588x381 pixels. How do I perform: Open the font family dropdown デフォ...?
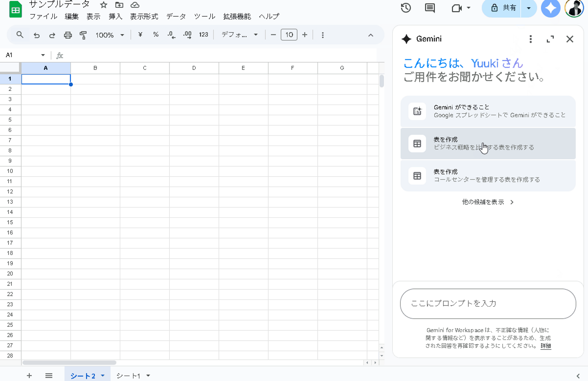239,35
